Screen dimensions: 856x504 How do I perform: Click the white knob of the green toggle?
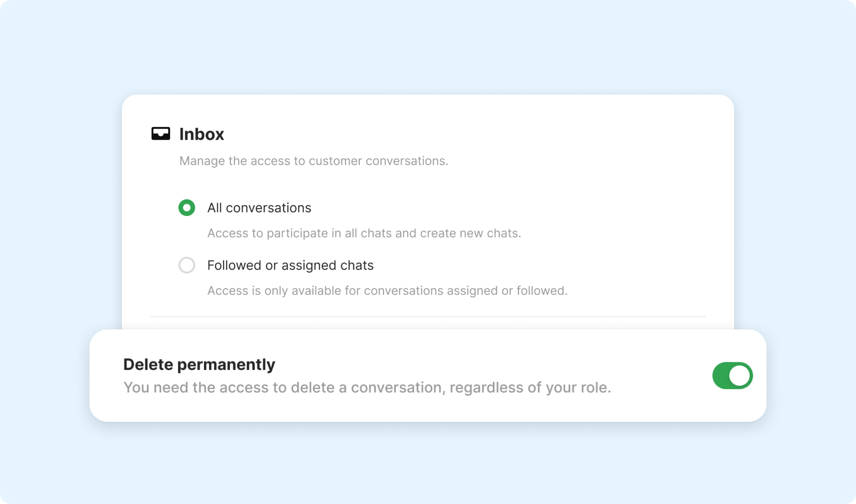739,375
